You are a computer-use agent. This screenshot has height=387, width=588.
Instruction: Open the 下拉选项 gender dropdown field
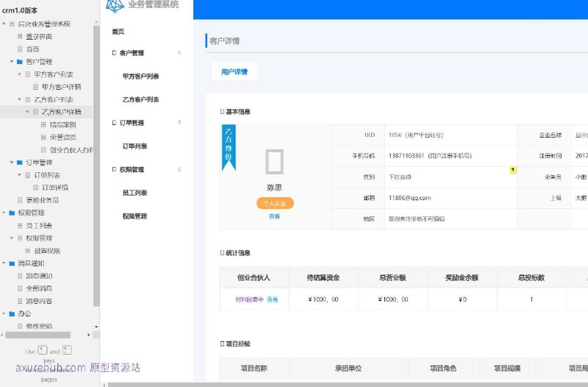(x=451, y=177)
